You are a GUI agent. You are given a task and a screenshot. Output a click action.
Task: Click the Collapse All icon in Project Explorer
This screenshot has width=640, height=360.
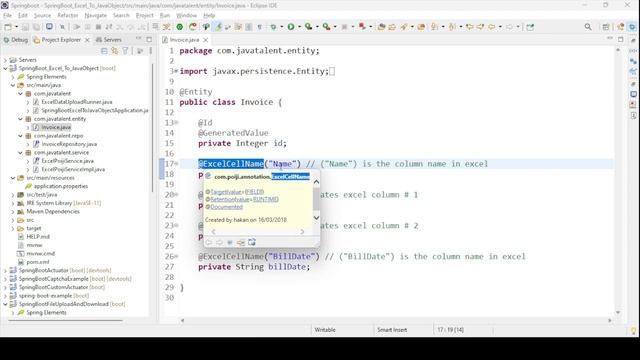click(104, 51)
